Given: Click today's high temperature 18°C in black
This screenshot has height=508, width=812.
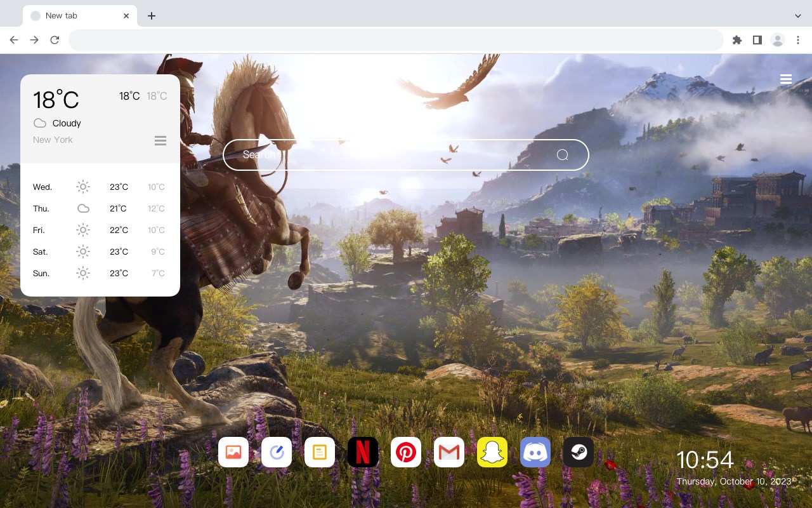Looking at the screenshot, I should (129, 96).
